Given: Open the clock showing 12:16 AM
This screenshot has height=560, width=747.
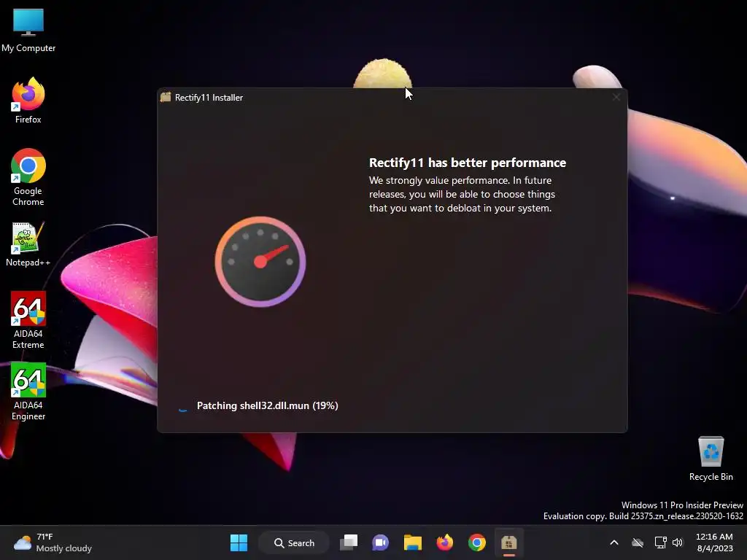Looking at the screenshot, I should point(714,542).
